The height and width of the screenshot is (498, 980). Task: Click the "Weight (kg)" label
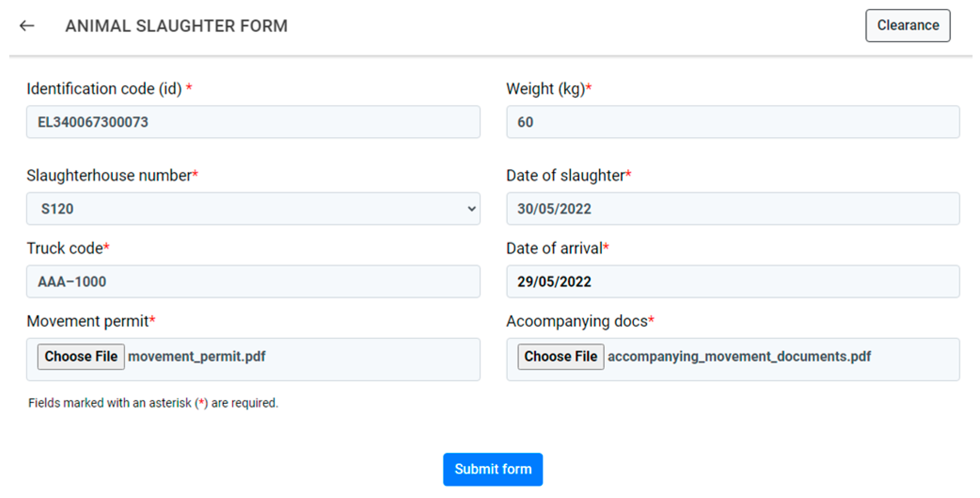point(545,88)
